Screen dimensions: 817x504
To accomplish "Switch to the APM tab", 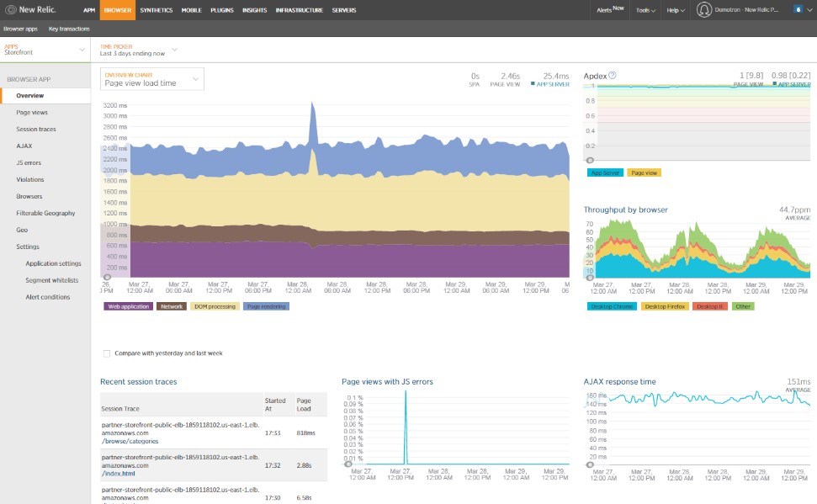I will [89, 10].
